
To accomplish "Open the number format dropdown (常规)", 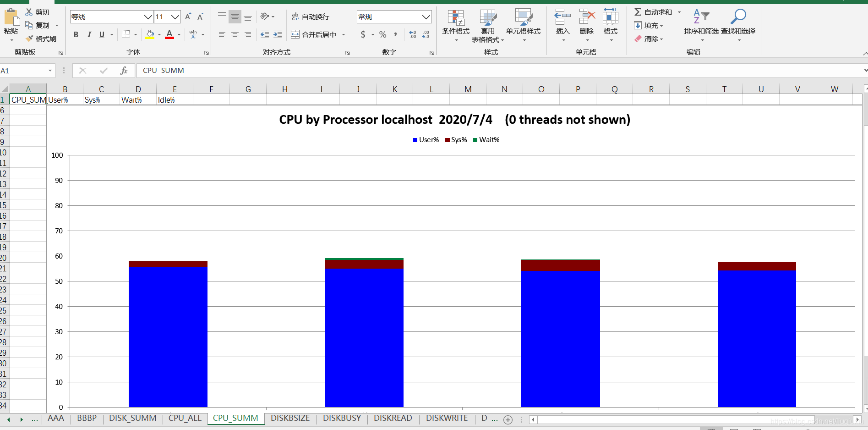I will click(x=426, y=17).
